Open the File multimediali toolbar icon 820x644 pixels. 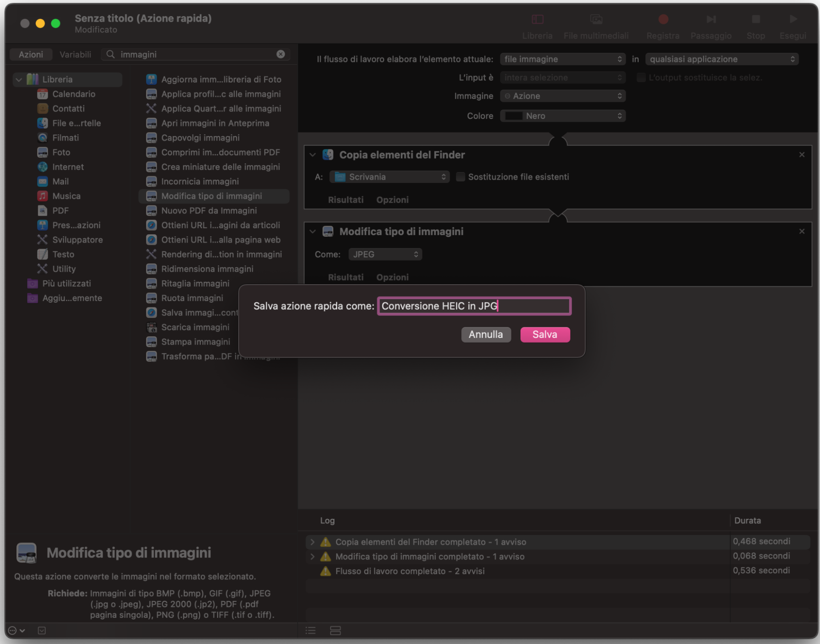point(596,19)
